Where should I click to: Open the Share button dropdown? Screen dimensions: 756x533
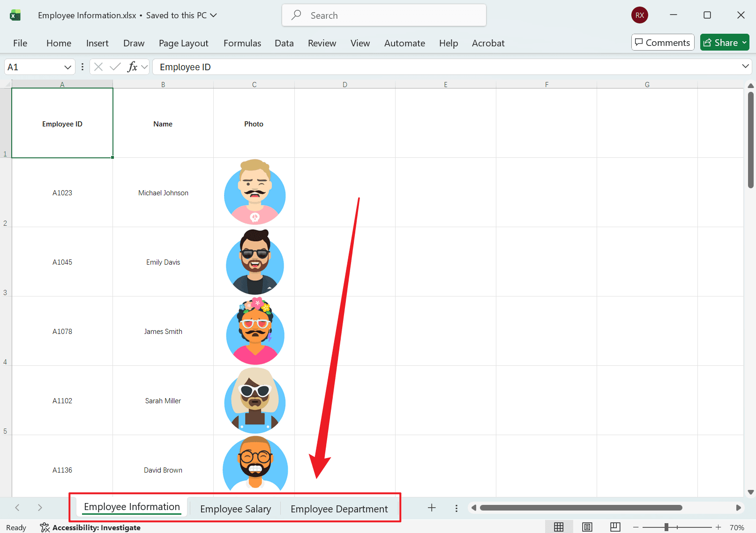[x=744, y=43]
